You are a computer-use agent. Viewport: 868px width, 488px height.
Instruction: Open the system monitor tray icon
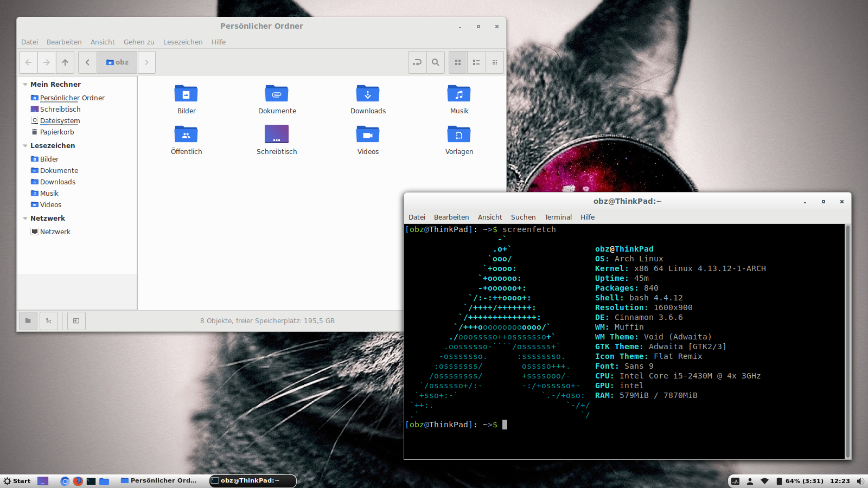pyautogui.click(x=736, y=481)
